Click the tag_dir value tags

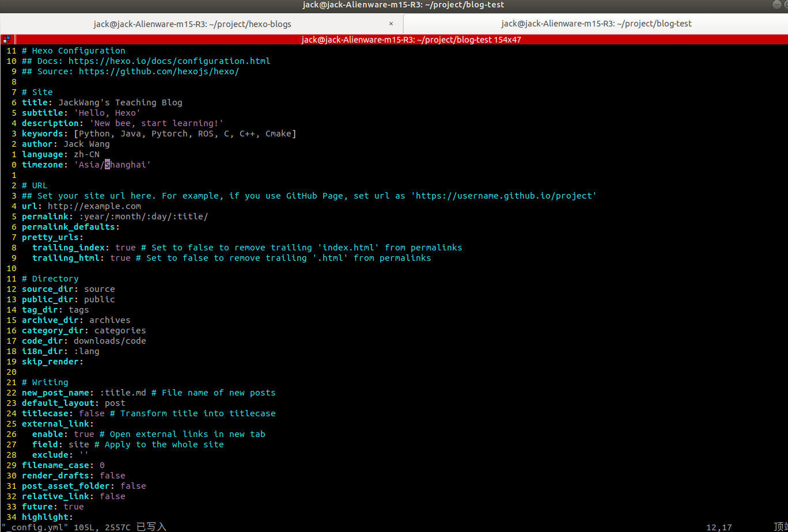79,310
